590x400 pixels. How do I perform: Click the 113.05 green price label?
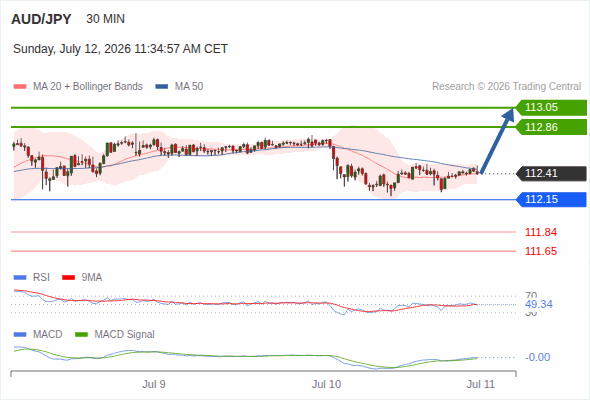[x=552, y=107]
